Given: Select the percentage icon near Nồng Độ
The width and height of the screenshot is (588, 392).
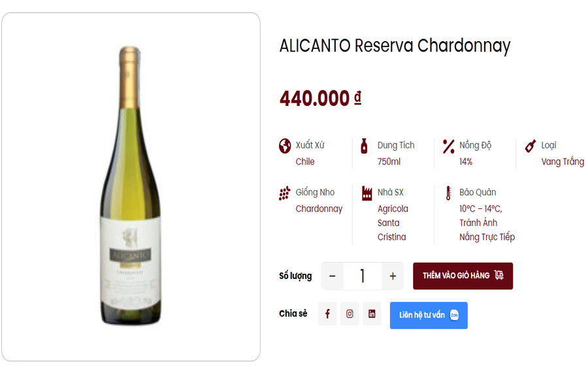Looking at the screenshot, I should [x=448, y=145].
